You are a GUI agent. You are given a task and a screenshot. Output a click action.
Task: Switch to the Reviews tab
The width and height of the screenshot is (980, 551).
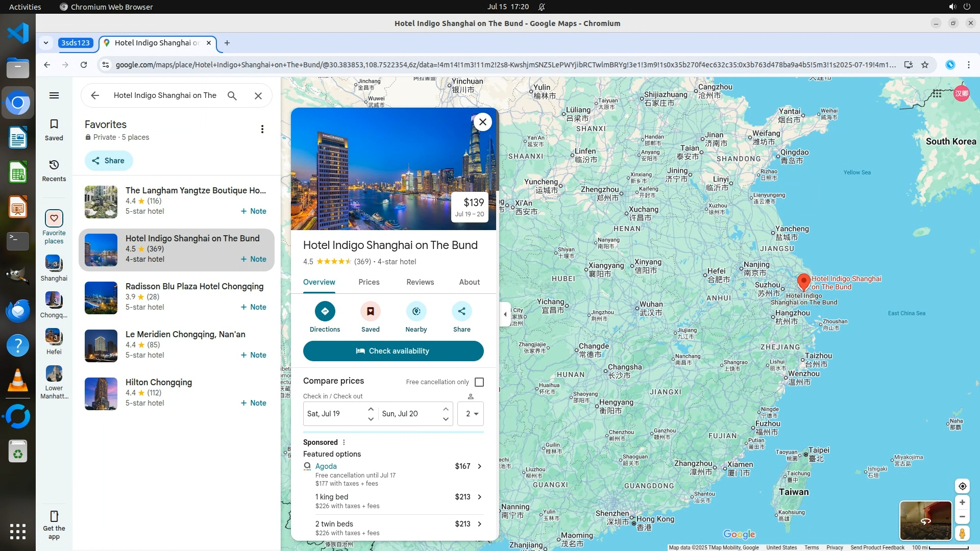pyautogui.click(x=420, y=282)
